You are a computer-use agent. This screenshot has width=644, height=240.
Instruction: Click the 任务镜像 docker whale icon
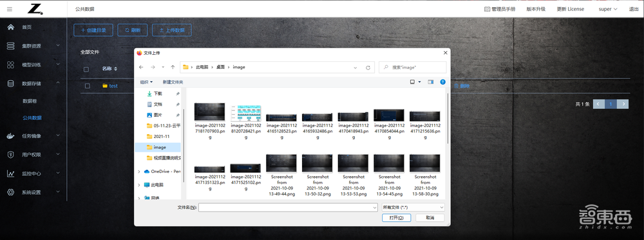tap(11, 136)
